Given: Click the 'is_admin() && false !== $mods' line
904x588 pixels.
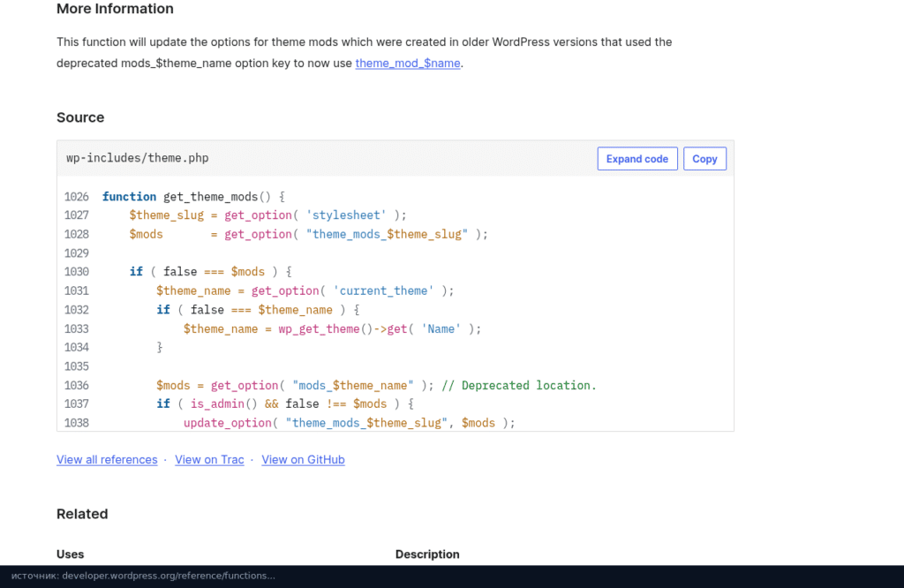Looking at the screenshot, I should point(285,403).
